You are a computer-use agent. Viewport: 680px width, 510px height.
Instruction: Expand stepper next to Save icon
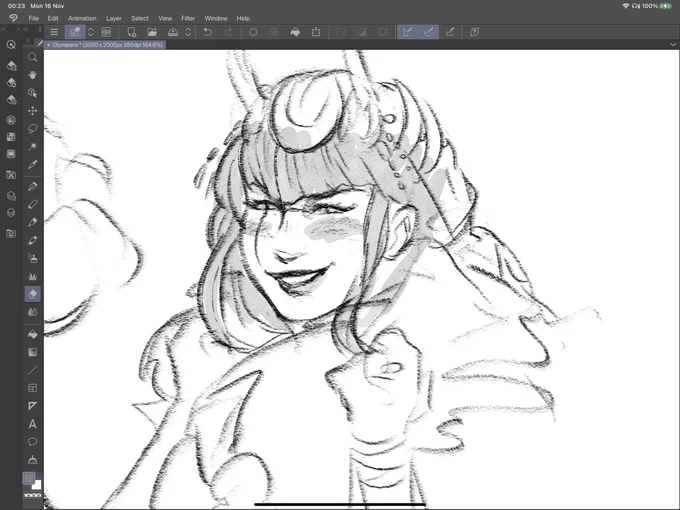tap(188, 32)
